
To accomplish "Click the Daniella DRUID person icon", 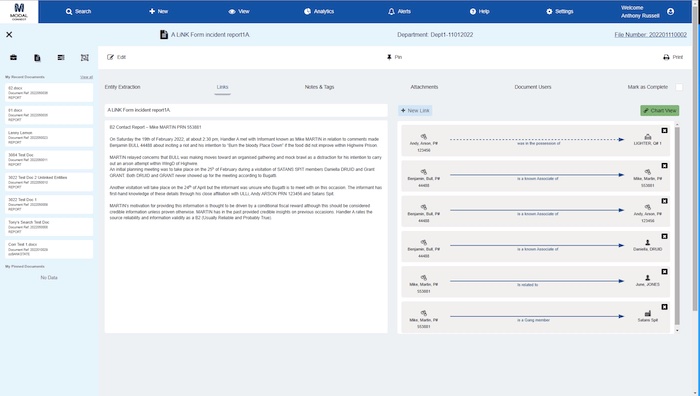I will [x=648, y=242].
